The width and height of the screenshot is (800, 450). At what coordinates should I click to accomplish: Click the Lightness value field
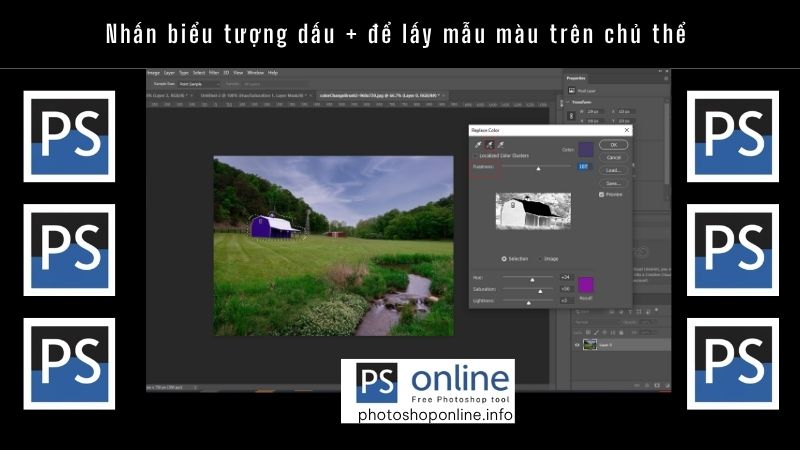pos(566,301)
